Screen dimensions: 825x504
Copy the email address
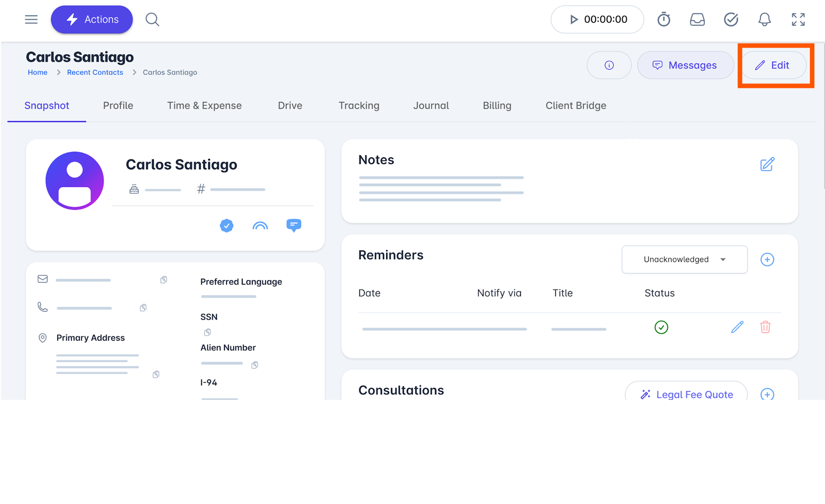click(x=164, y=280)
